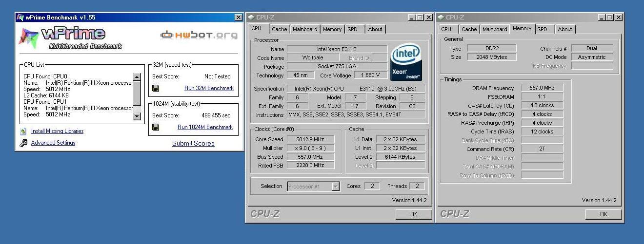This screenshot has width=644, height=244.
Task: Minimize the first CPU-Z window
Action: pyautogui.click(x=411, y=18)
